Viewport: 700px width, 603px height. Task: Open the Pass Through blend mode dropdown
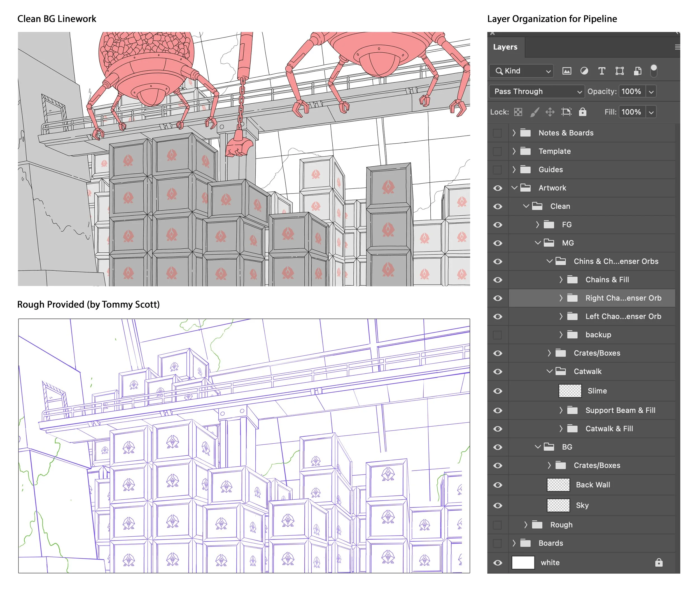point(536,92)
